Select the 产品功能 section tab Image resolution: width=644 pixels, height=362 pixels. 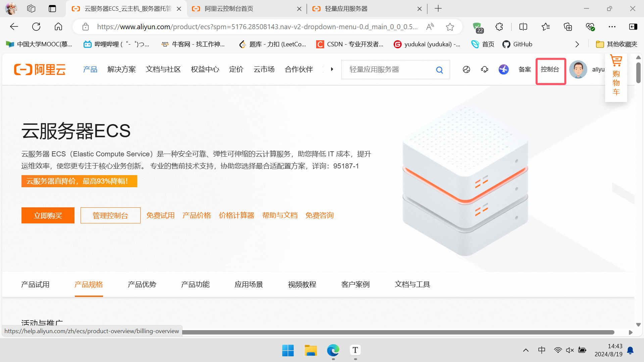195,285
